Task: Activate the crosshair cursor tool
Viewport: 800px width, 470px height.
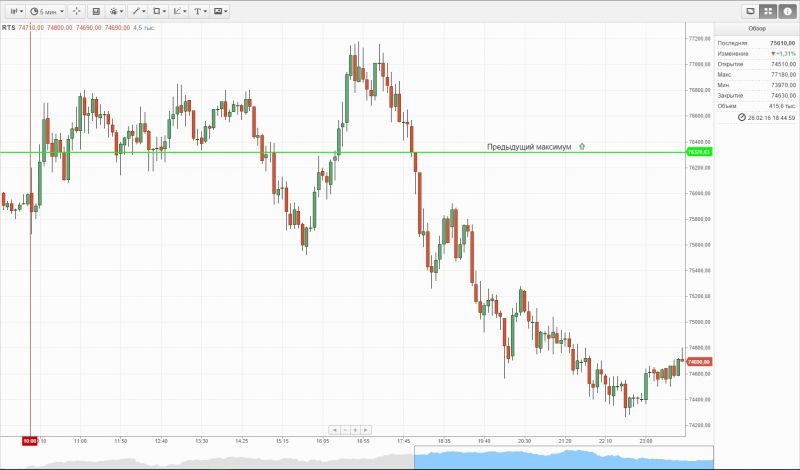Action: 77,11
